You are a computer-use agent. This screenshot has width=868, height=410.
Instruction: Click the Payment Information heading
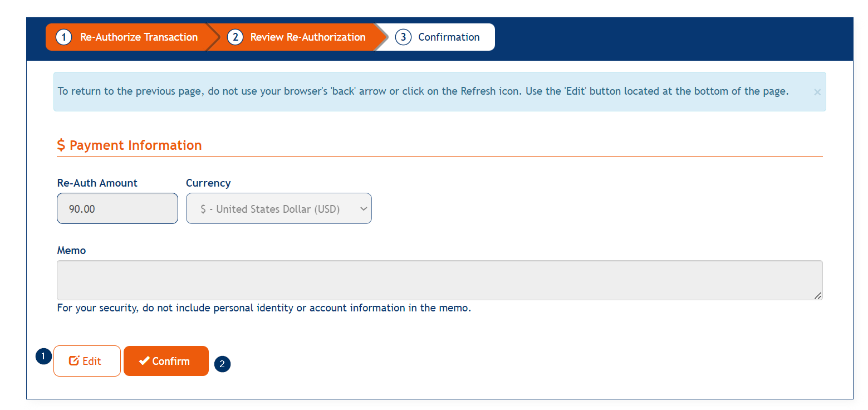point(135,145)
